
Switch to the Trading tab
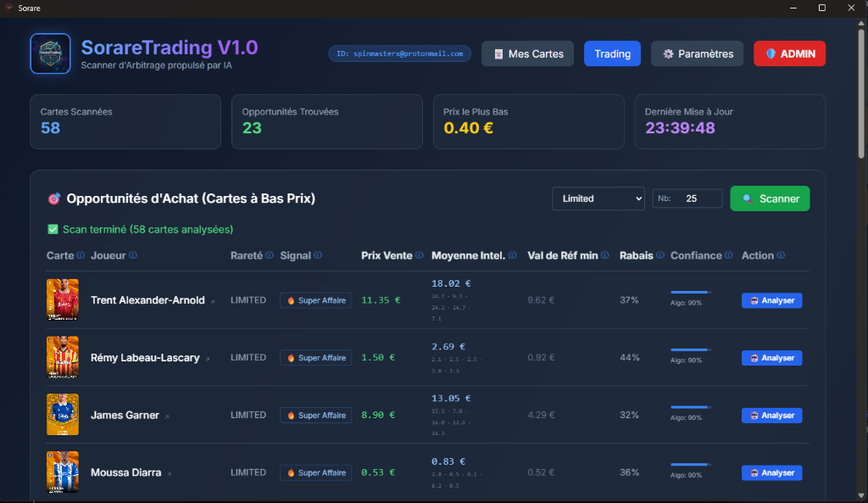pos(612,53)
